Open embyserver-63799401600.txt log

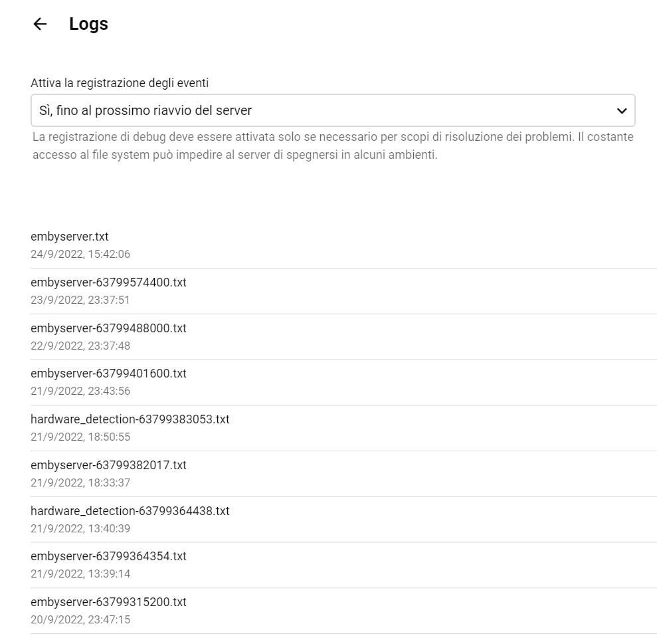[108, 374]
